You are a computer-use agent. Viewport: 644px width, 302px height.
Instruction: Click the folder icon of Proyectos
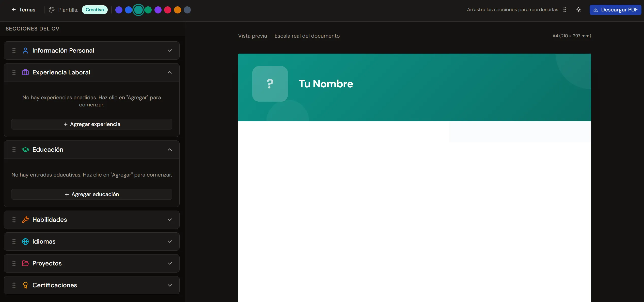pyautogui.click(x=25, y=263)
